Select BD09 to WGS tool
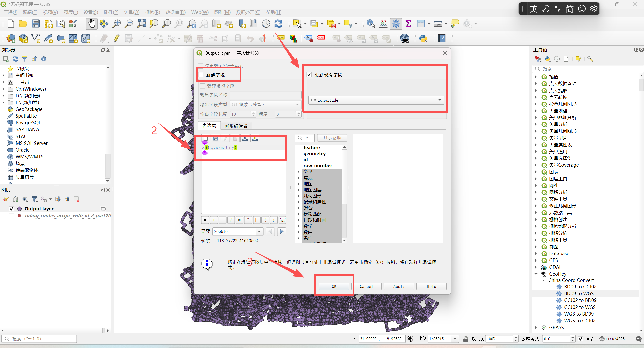 [x=579, y=293]
